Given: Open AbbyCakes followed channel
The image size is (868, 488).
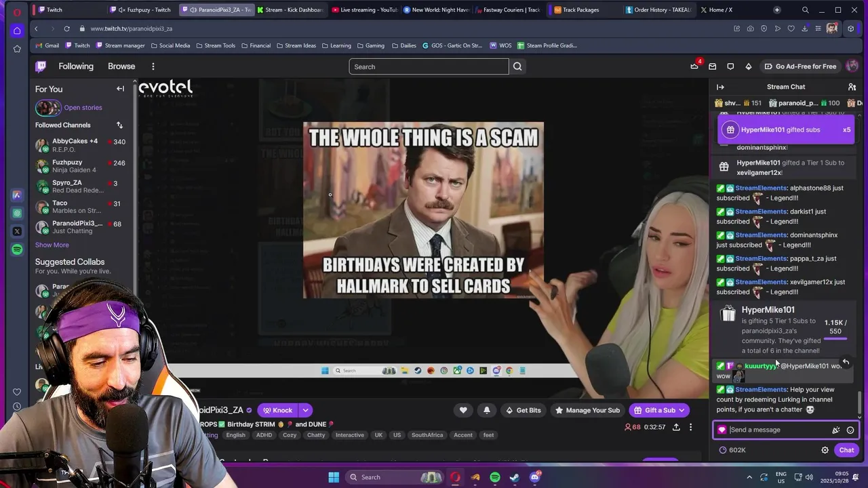Looking at the screenshot, I should pyautogui.click(x=81, y=145).
